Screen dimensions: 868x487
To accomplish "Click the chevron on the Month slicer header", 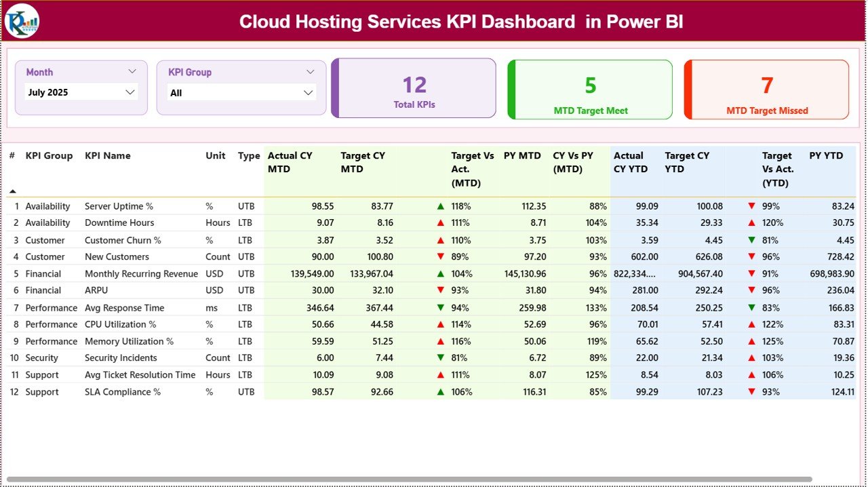I will click(133, 71).
